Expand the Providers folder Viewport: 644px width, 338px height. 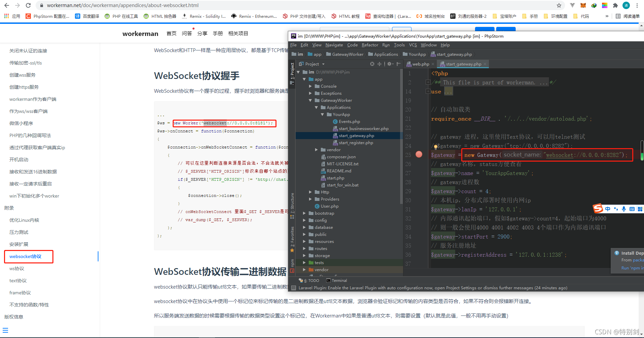coord(310,199)
